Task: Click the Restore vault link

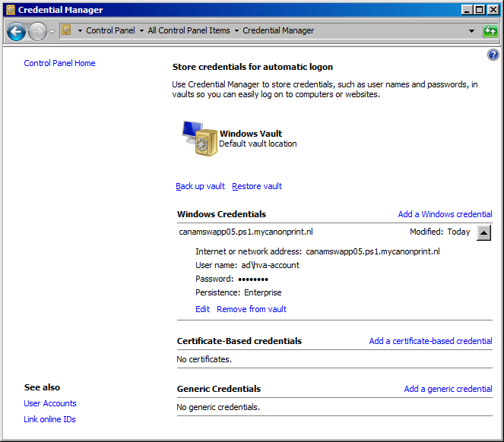Action: [257, 186]
